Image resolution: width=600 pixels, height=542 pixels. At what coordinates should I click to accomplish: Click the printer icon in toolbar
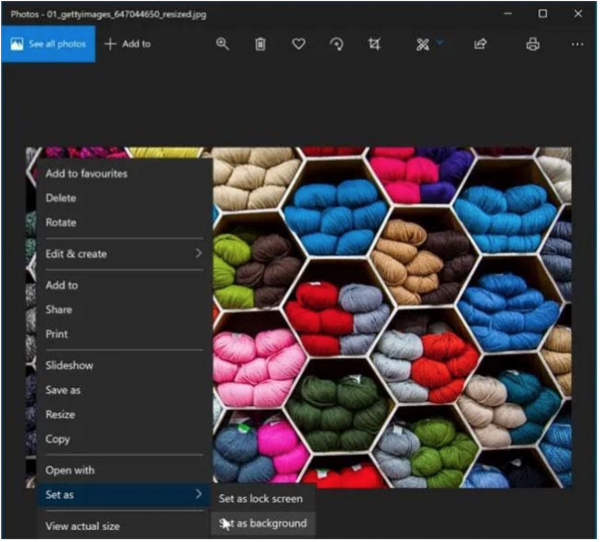[x=533, y=44]
